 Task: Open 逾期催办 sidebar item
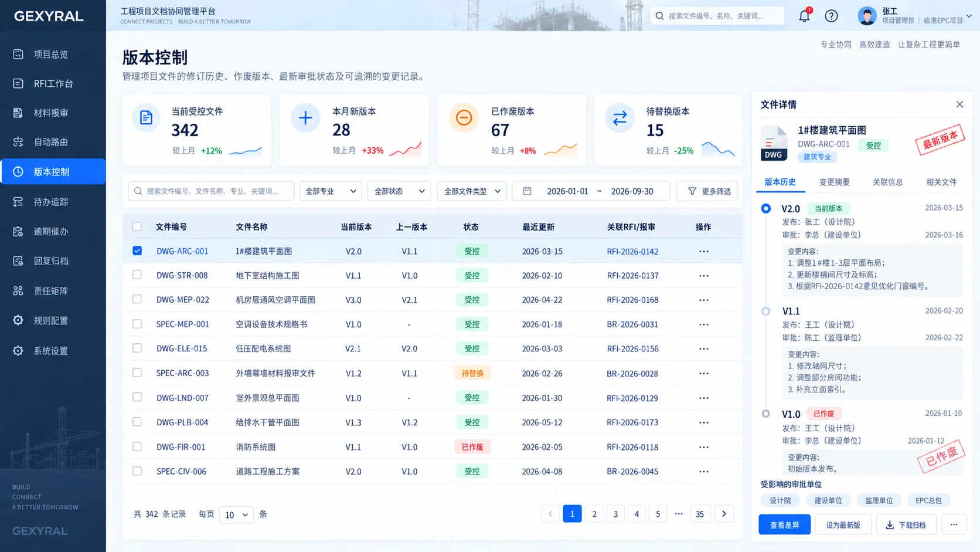pyautogui.click(x=53, y=231)
